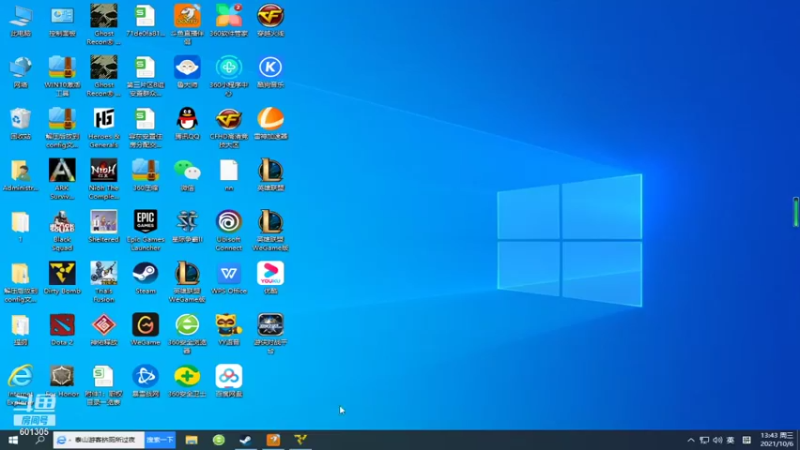The height and width of the screenshot is (450, 800).
Task: Launch WPS Office from the desktop
Action: coord(229,279)
